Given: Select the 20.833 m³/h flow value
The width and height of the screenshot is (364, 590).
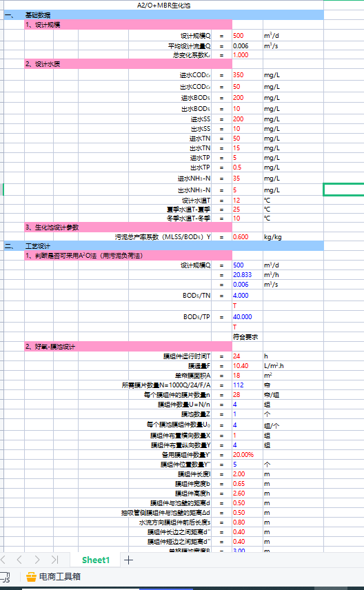Looking at the screenshot, I should point(247,275).
